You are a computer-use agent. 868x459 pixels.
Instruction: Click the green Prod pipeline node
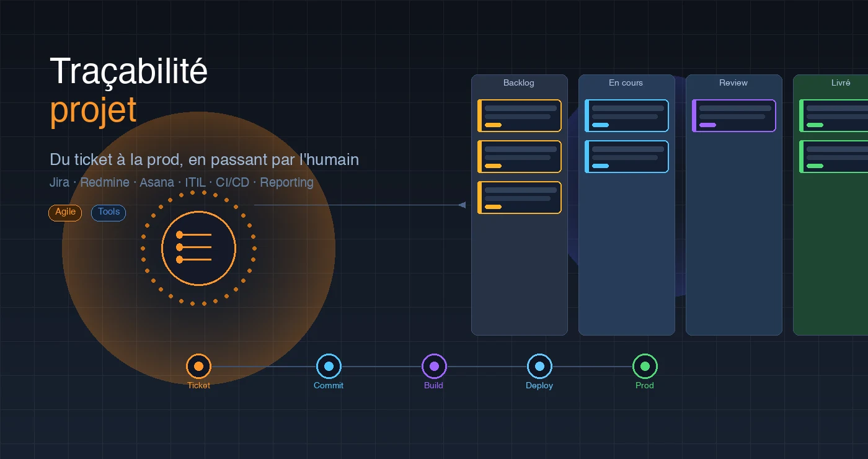[645, 367]
